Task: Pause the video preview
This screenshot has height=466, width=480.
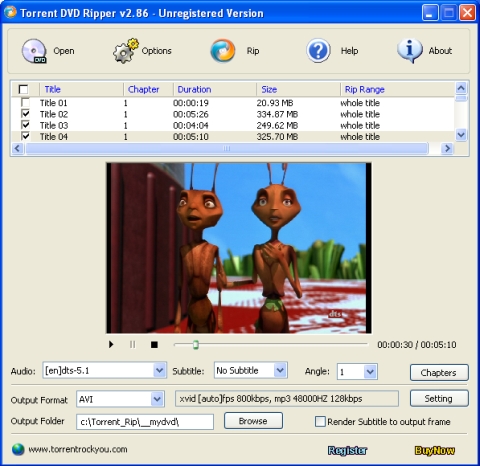Action: [x=133, y=344]
